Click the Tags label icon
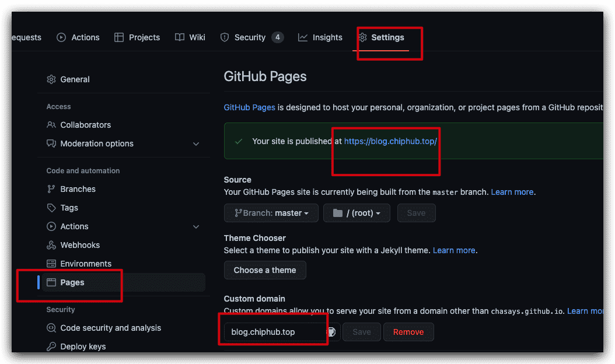 pos(51,208)
